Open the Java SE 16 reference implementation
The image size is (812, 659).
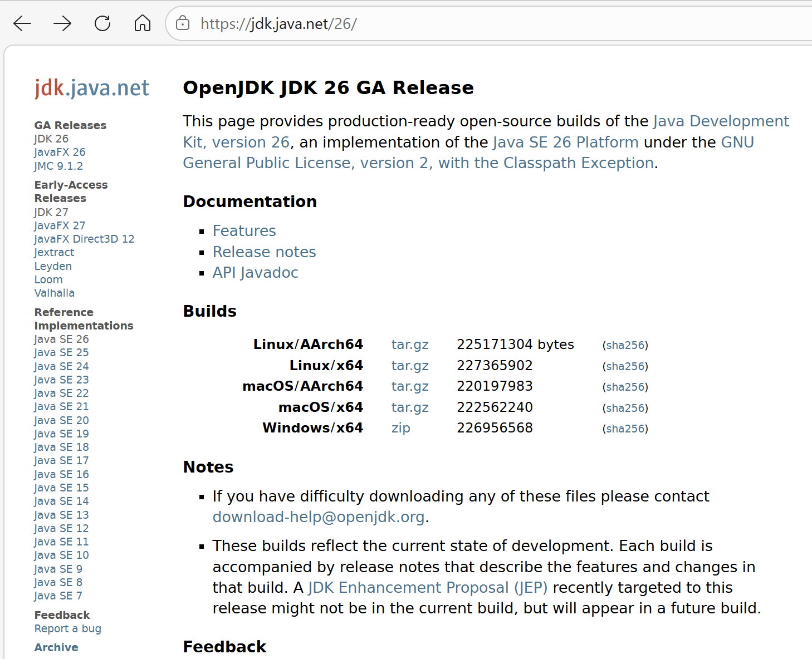point(61,474)
